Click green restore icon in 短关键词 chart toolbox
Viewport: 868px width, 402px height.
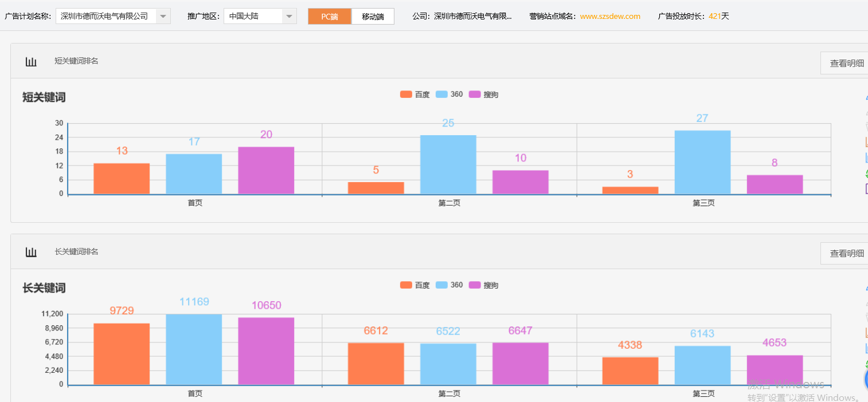(866, 174)
